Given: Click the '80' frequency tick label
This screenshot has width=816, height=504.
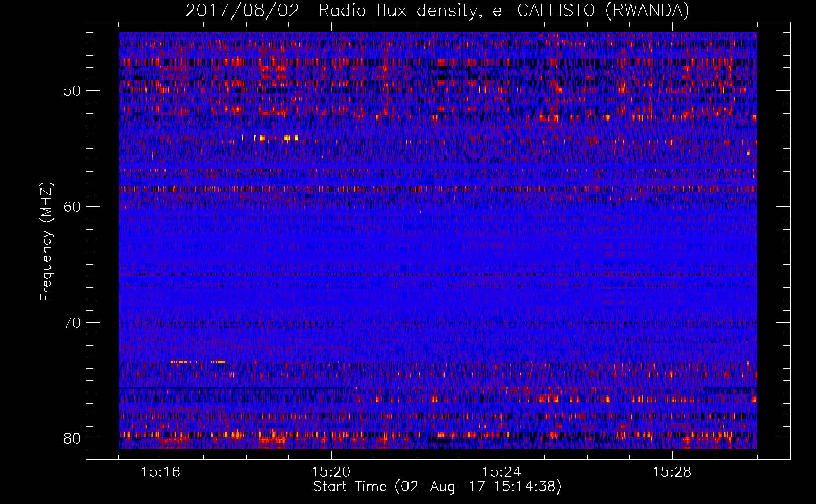Looking at the screenshot, I should click(73, 438).
